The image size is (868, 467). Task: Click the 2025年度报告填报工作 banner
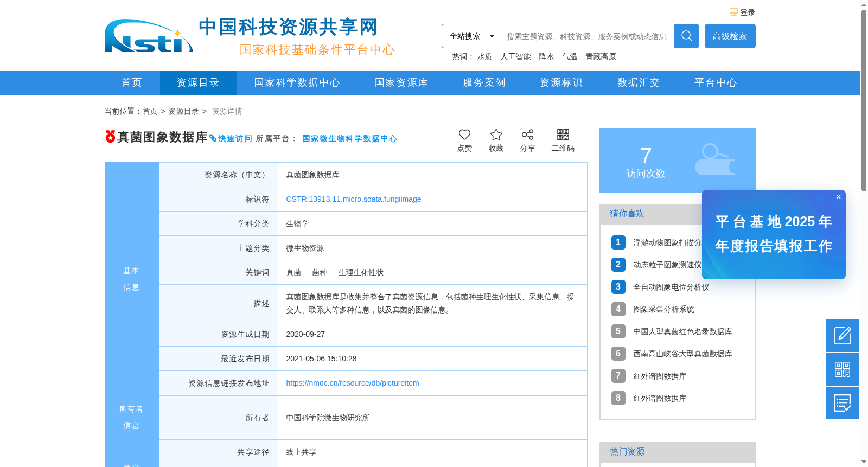[x=774, y=234]
